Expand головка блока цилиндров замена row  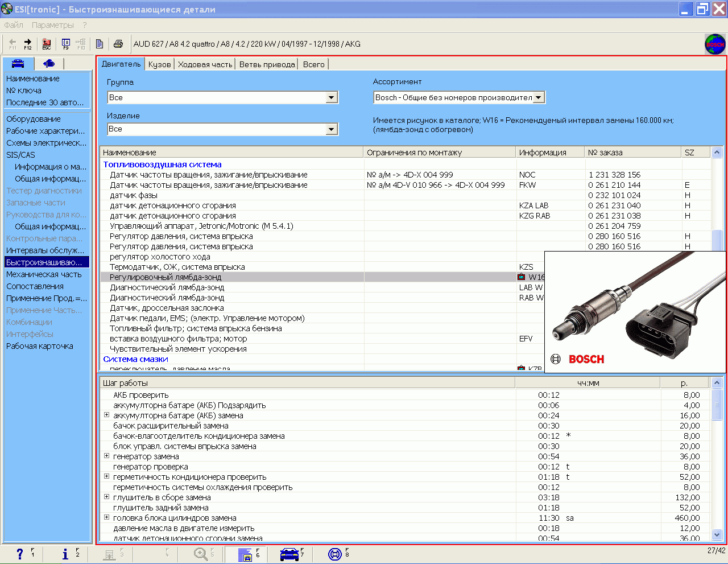[106, 518]
